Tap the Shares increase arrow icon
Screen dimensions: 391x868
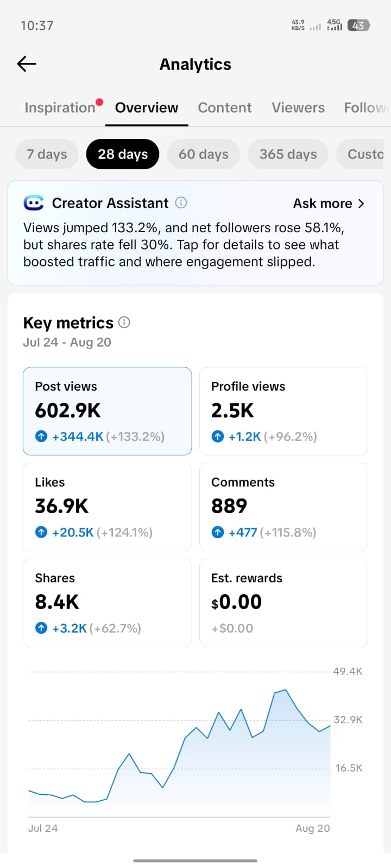(41, 628)
